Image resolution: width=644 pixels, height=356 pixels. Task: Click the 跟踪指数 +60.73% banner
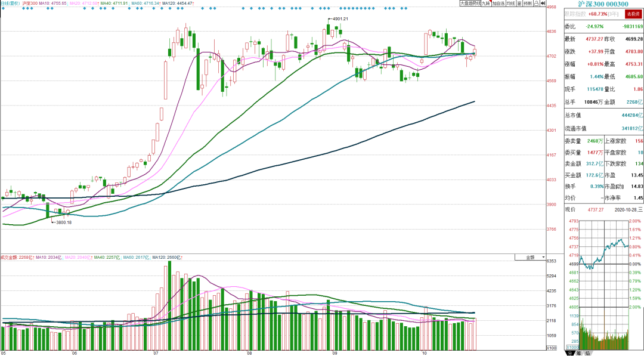pyautogui.click(x=592, y=14)
